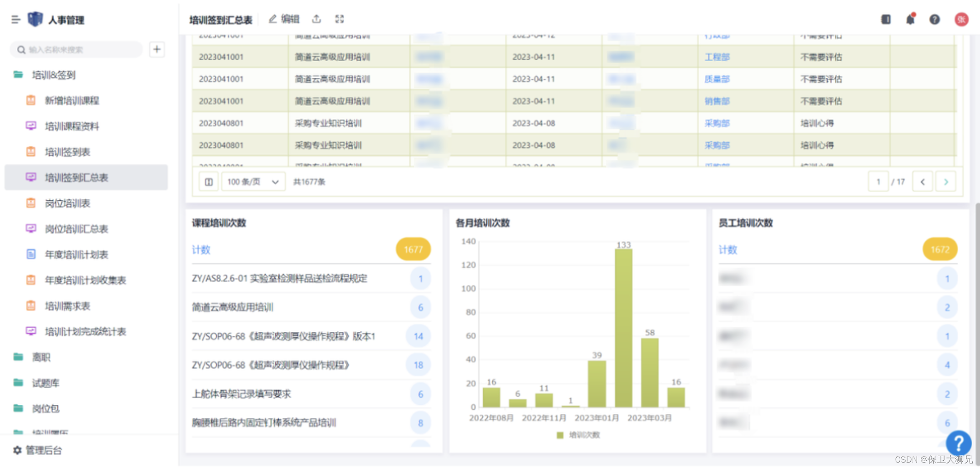
Task: Open 管理后台 settings
Action: click(x=37, y=450)
